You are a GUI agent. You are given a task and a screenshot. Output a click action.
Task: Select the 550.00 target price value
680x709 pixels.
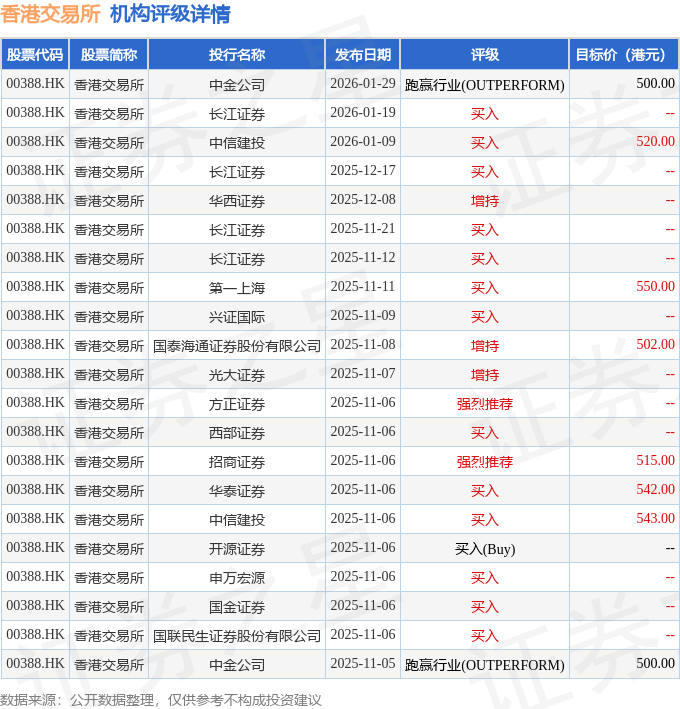click(655, 286)
